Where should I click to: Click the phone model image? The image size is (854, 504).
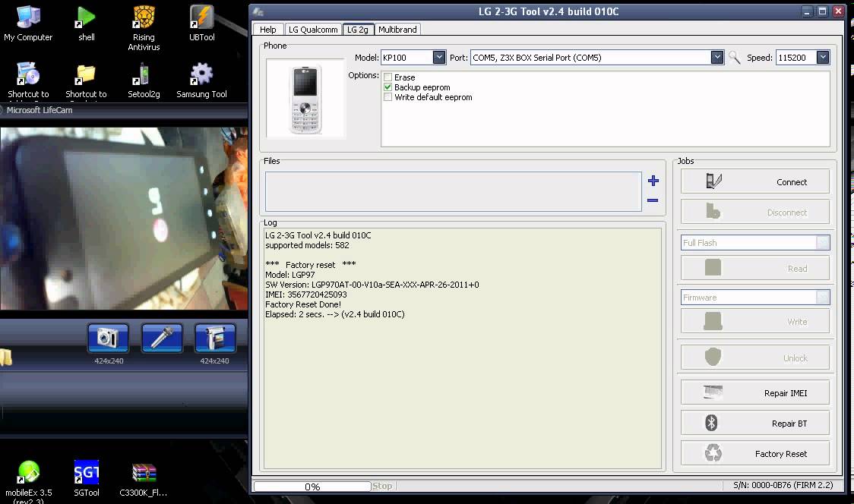(x=305, y=99)
